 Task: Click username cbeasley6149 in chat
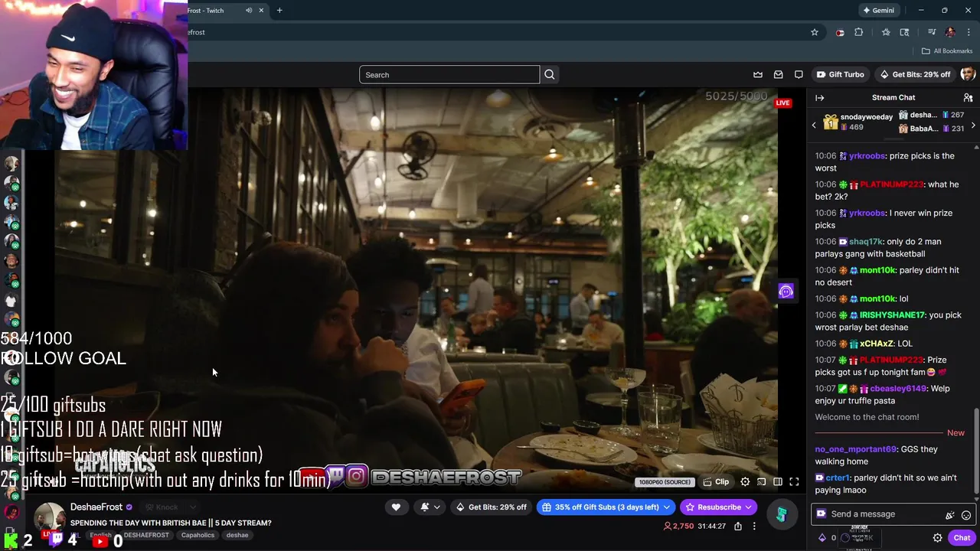click(x=898, y=389)
